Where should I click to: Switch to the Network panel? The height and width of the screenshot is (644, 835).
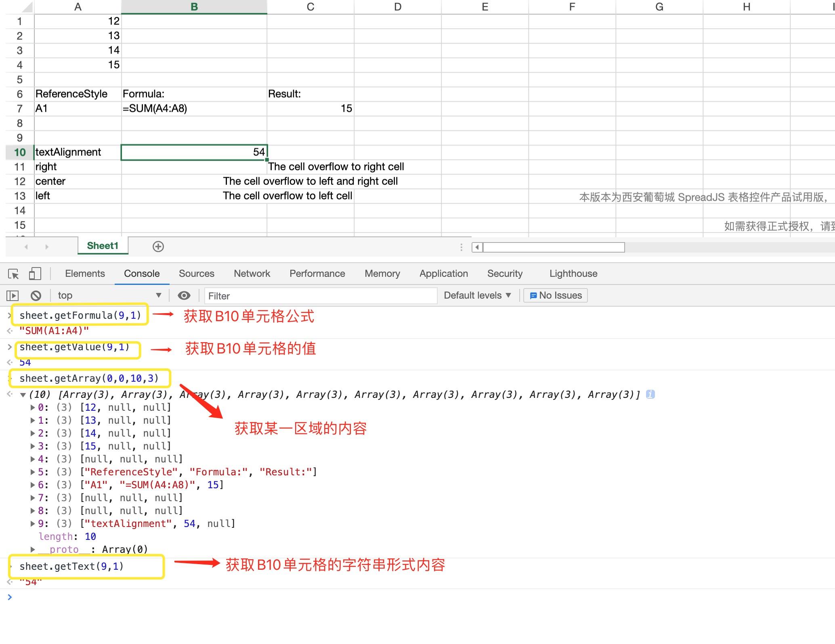[252, 274]
